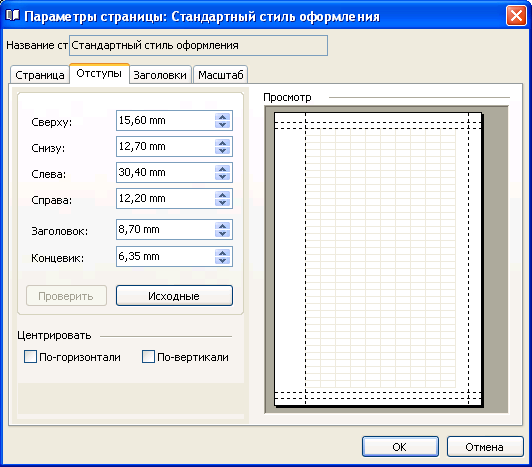Close the Параметры страницы dialog window
Screen dimensions: 532x467
(516, 16)
